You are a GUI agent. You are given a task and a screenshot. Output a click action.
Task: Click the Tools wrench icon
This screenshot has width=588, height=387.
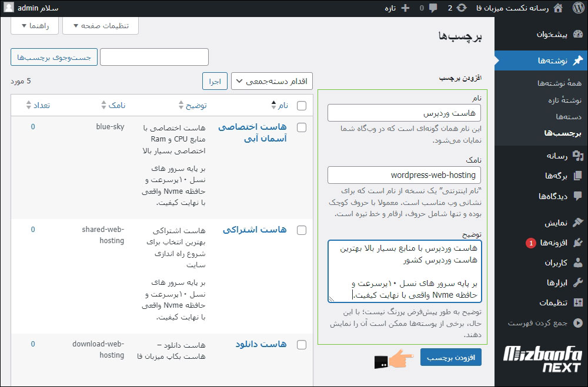(578, 283)
